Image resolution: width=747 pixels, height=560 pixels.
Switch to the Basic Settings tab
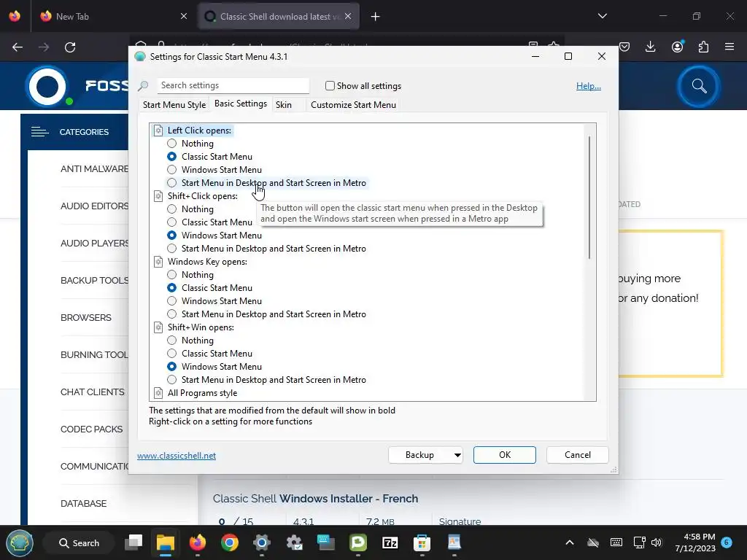(241, 104)
